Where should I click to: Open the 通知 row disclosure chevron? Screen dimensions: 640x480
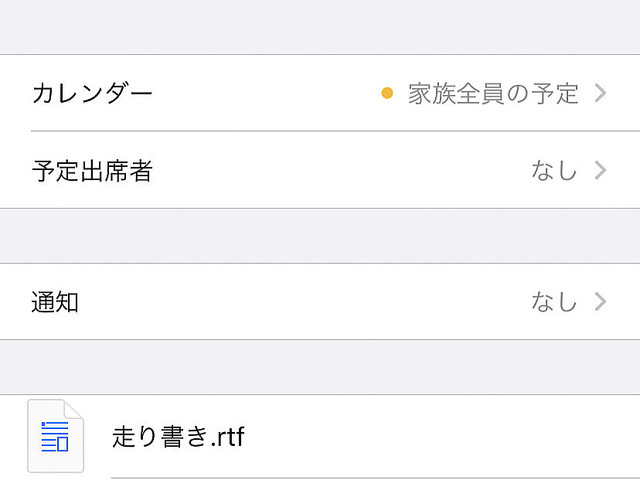(x=600, y=301)
